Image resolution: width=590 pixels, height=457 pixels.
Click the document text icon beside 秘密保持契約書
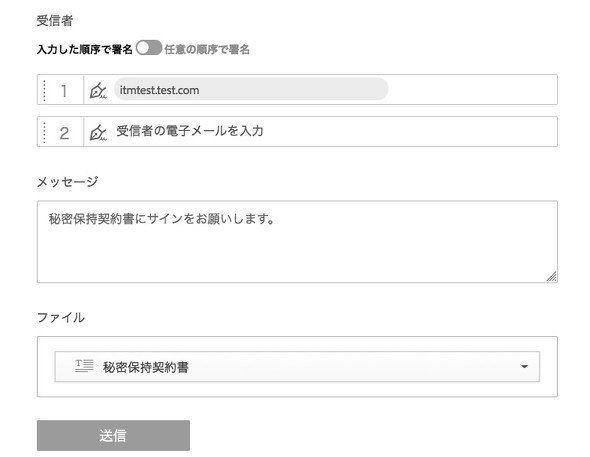point(84,366)
